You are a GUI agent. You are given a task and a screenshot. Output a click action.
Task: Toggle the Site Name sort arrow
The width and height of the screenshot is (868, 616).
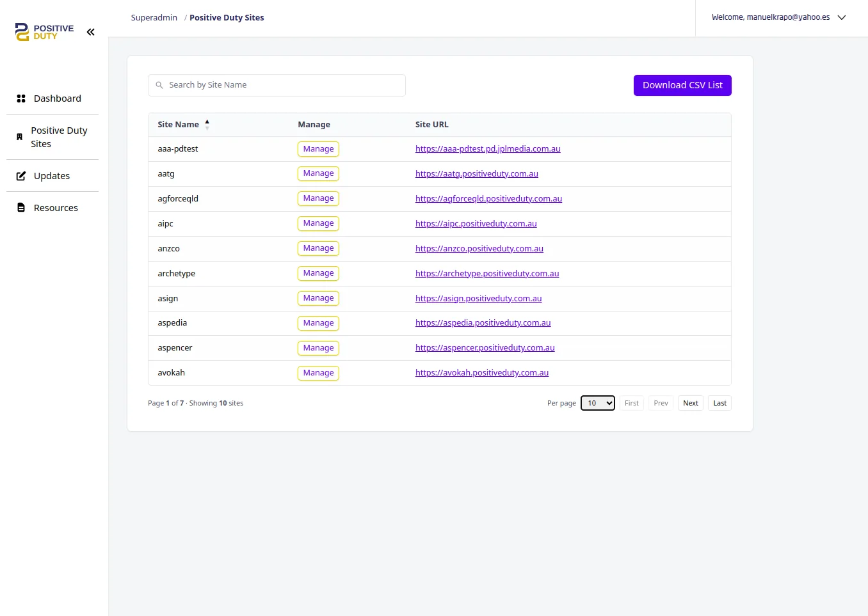(207, 123)
